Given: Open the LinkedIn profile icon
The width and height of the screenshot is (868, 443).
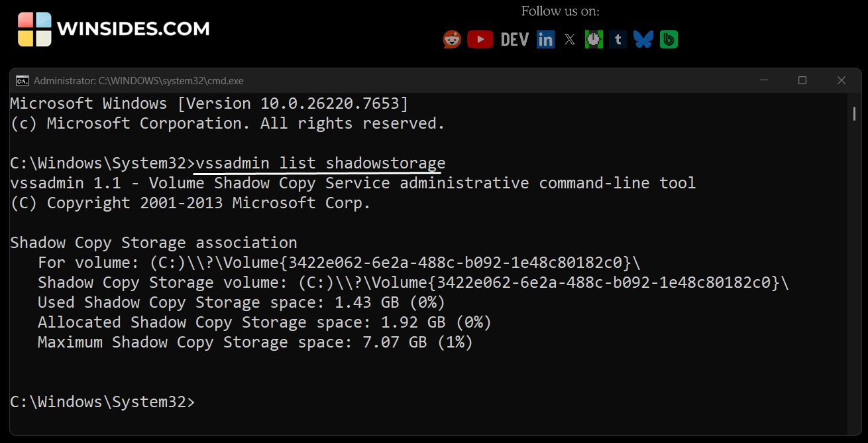Looking at the screenshot, I should tap(545, 39).
